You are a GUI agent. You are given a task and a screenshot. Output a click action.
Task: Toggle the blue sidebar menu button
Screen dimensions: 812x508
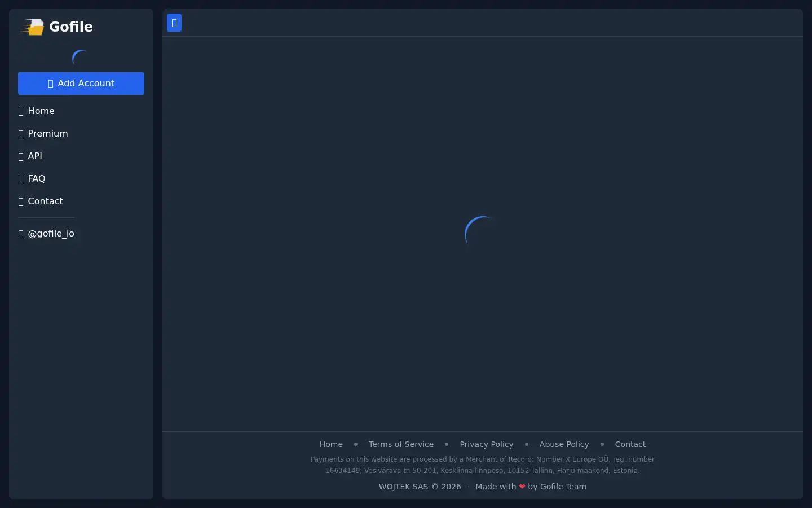click(174, 23)
